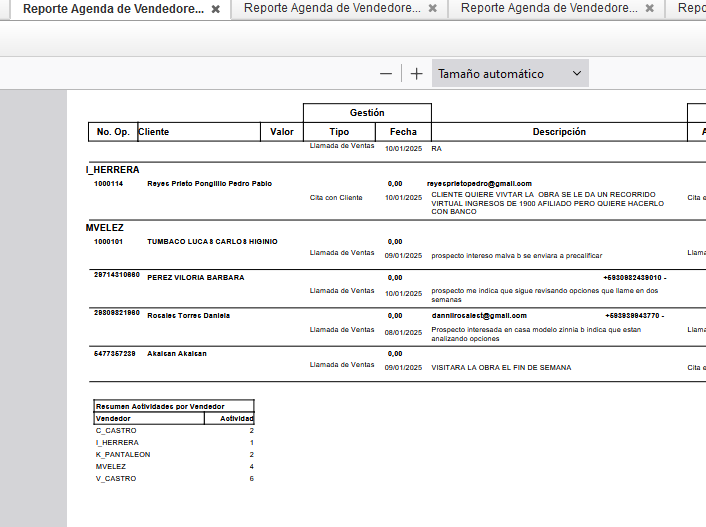Zoom in with the plus icon

tap(417, 74)
